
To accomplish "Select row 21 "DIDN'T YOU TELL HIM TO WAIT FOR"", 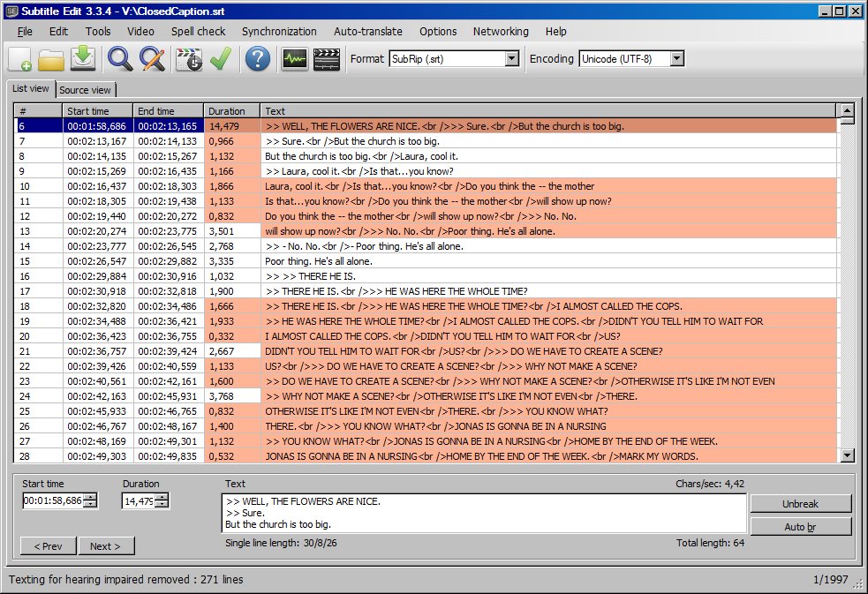I will tap(425, 351).
